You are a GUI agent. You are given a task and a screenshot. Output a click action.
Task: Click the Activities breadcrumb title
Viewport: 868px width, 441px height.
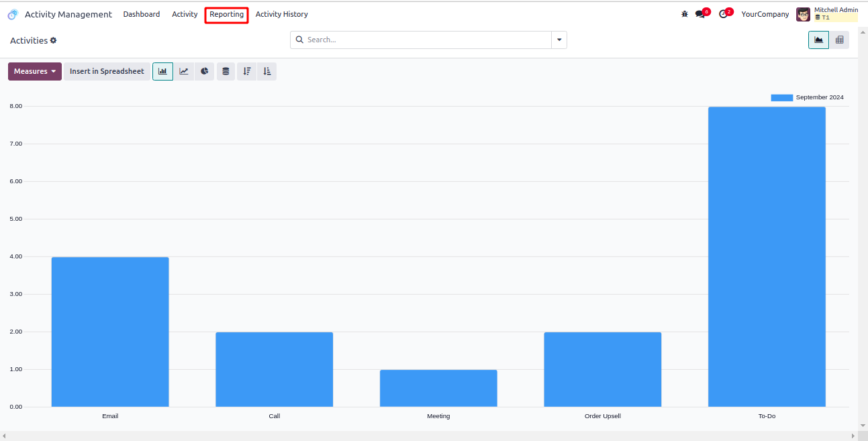pyautogui.click(x=29, y=40)
